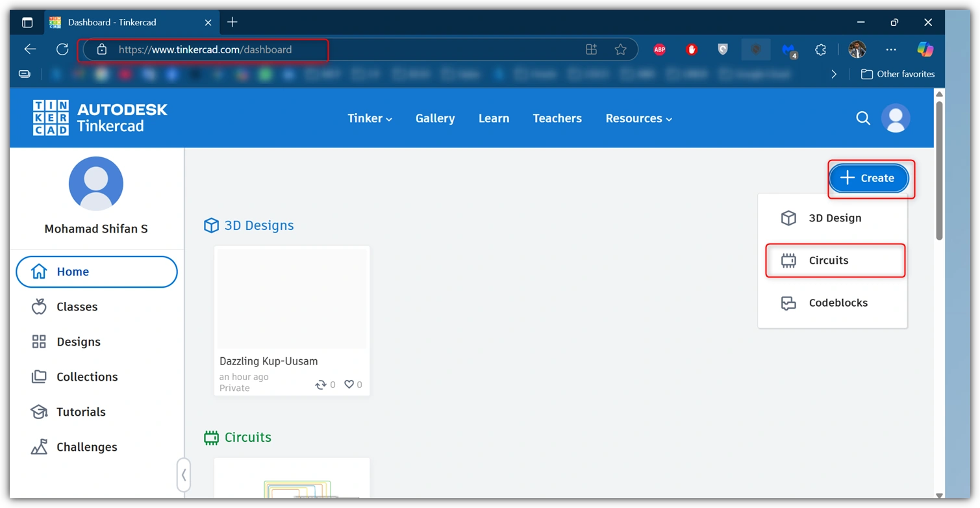Open the Gallery page

(x=435, y=118)
